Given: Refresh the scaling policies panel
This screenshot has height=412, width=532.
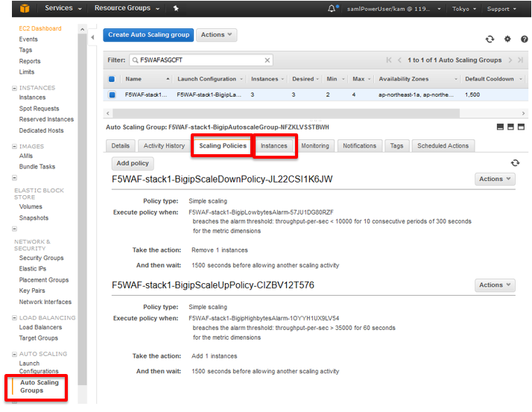Looking at the screenshot, I should tap(515, 163).
